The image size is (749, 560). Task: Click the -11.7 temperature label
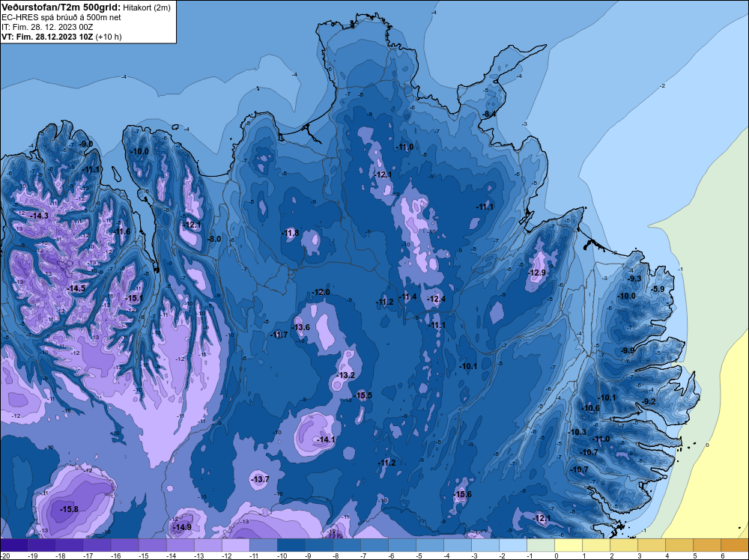(279, 335)
